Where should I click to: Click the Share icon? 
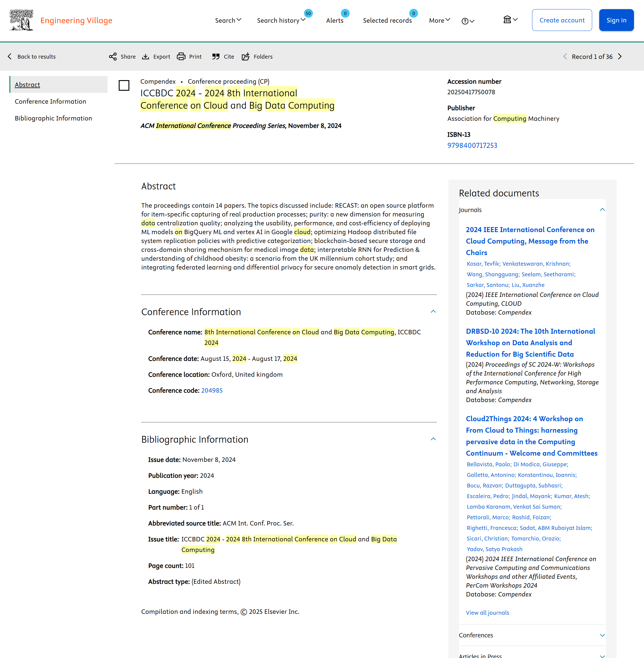coord(113,57)
